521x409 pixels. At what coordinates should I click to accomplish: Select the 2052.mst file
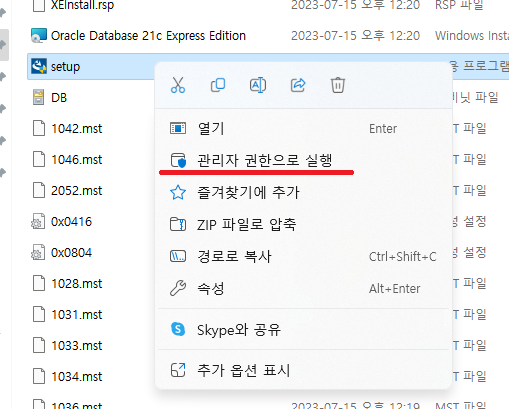point(77,191)
